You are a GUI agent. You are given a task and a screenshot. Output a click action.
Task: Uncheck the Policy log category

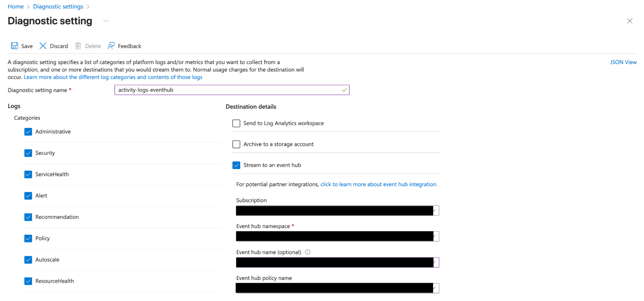(28, 238)
